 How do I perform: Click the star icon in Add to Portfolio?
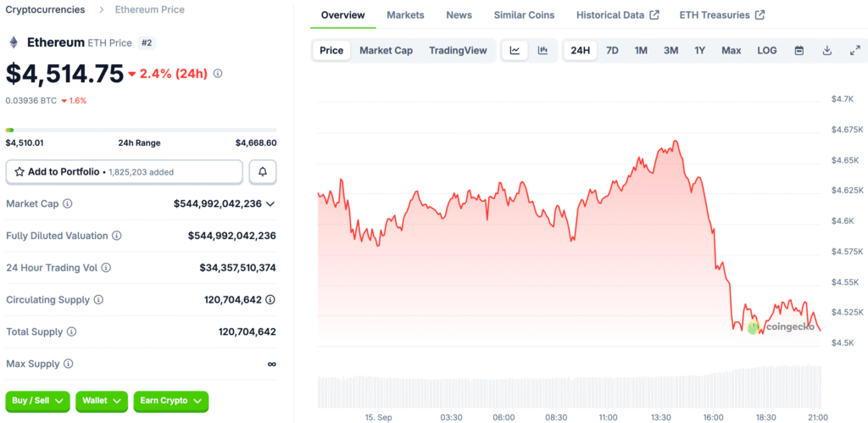pos(19,172)
